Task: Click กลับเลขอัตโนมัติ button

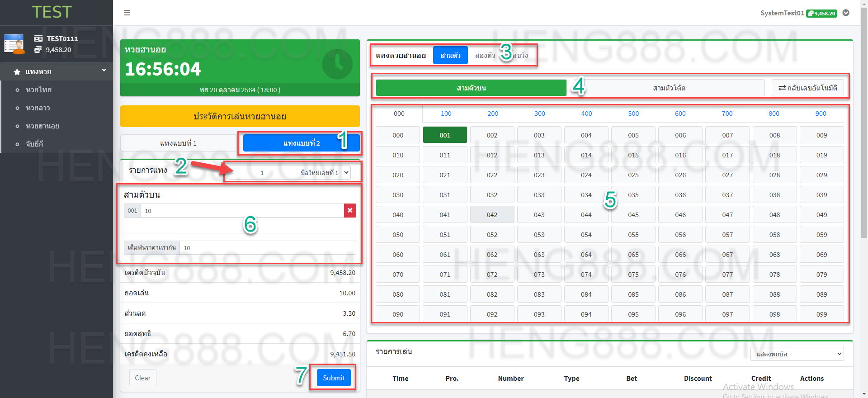Action: 807,88
